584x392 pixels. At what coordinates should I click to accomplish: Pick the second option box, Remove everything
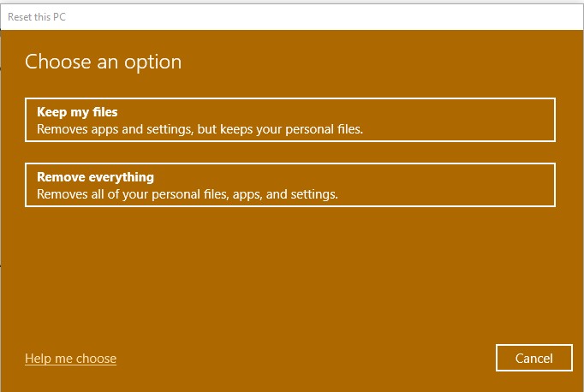pos(290,185)
